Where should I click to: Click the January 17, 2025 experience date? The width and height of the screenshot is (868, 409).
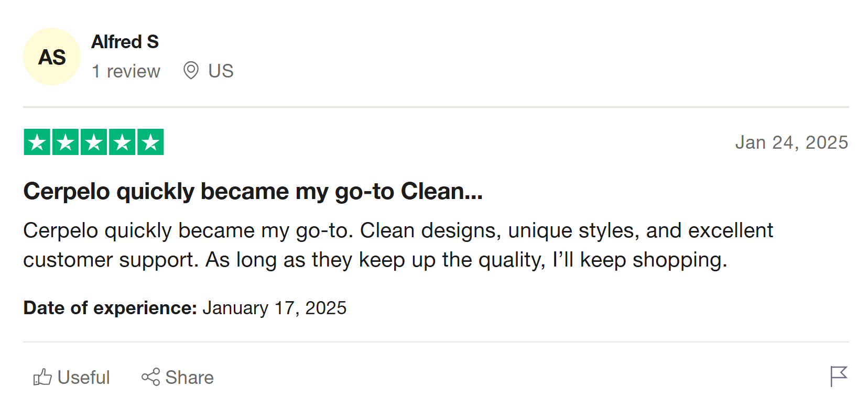274,308
